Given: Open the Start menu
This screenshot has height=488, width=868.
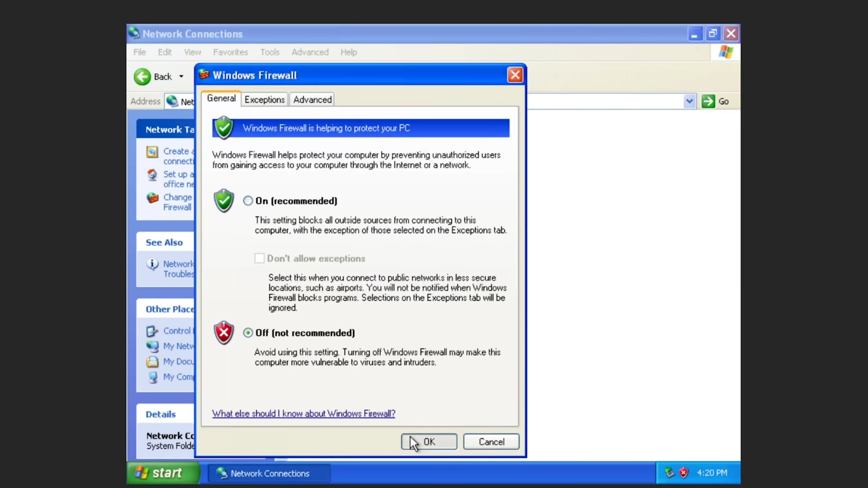Looking at the screenshot, I should [x=163, y=473].
